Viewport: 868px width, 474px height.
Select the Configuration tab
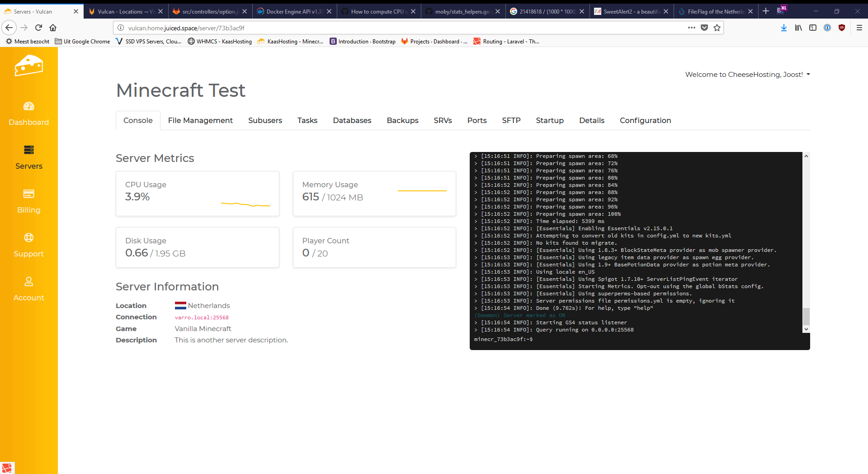tap(645, 120)
